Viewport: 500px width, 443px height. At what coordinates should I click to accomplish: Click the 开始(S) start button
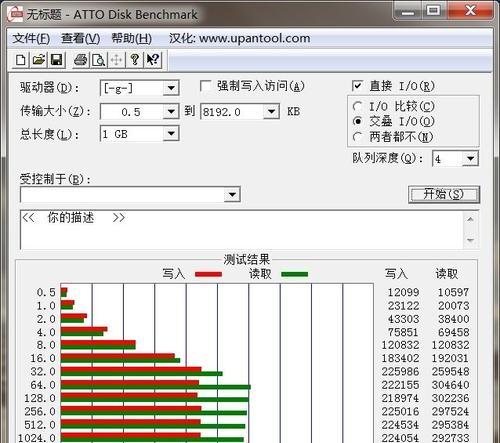(x=444, y=194)
